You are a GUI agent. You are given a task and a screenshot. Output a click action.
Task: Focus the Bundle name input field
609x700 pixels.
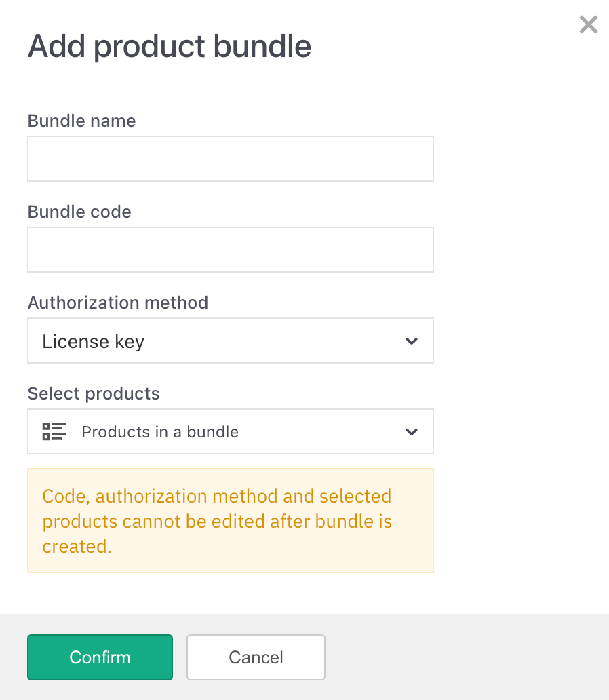click(x=230, y=159)
